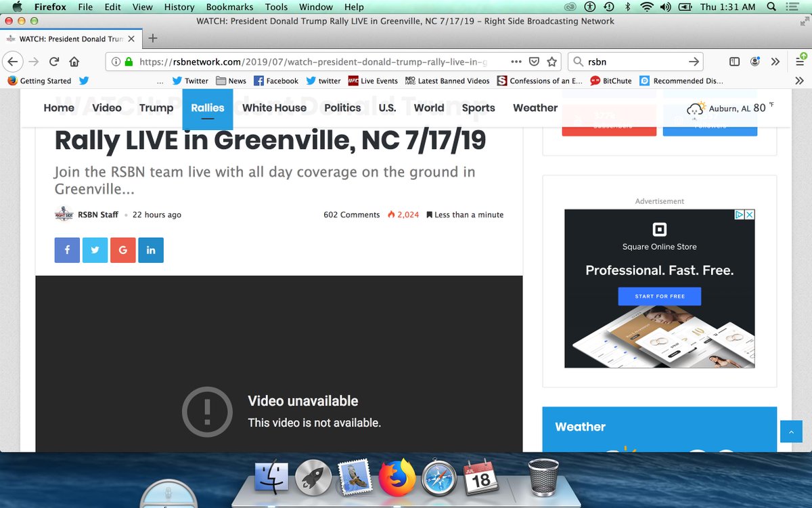Open Getting Started bookmark
Image resolution: width=812 pixels, height=508 pixels.
39,81
